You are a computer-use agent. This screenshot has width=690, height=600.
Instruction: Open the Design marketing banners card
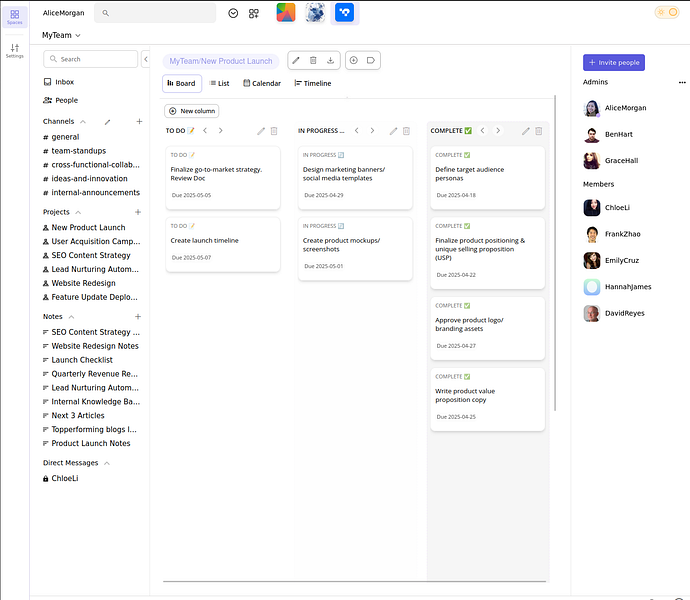pyautogui.click(x=356, y=178)
